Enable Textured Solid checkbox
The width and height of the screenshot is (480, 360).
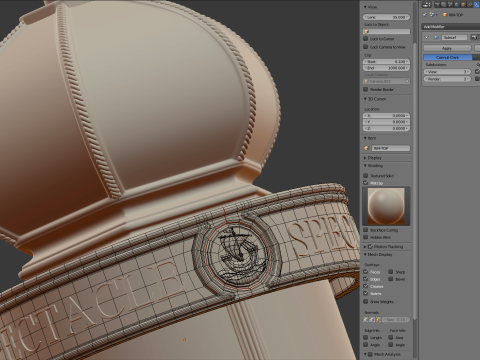366,175
